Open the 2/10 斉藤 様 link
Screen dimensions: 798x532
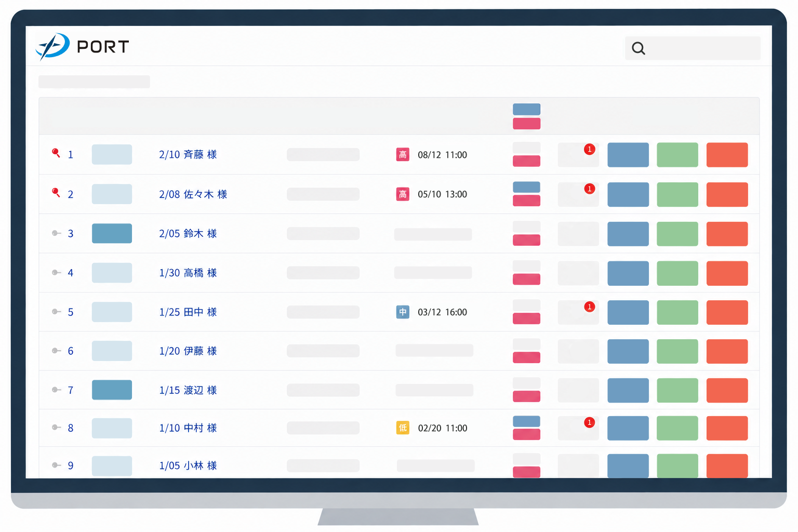[x=188, y=155]
